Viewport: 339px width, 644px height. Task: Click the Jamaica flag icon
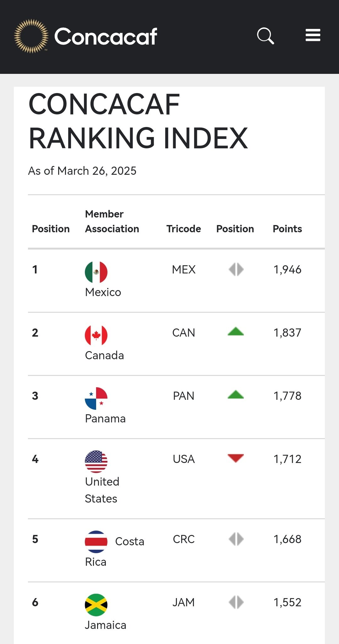(x=96, y=605)
